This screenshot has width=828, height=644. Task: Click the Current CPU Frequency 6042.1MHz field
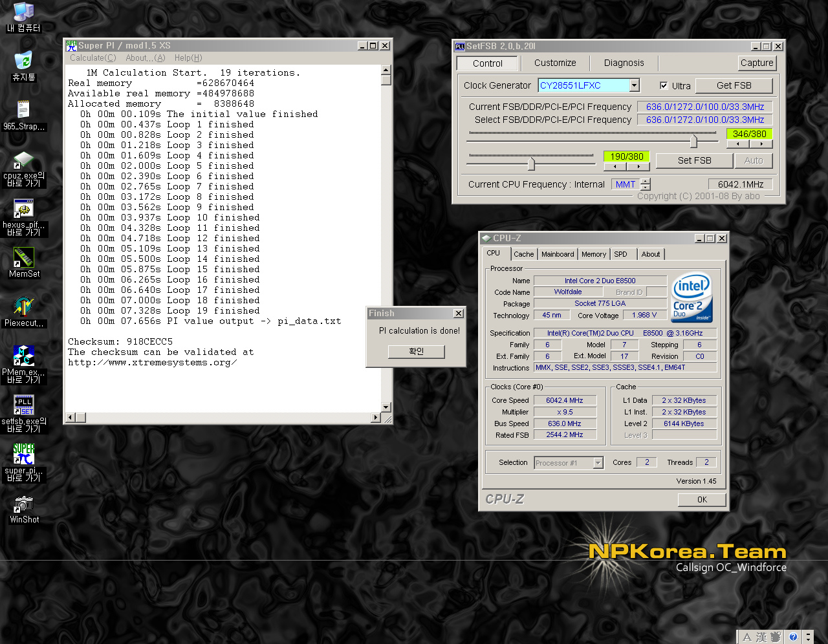coord(740,184)
